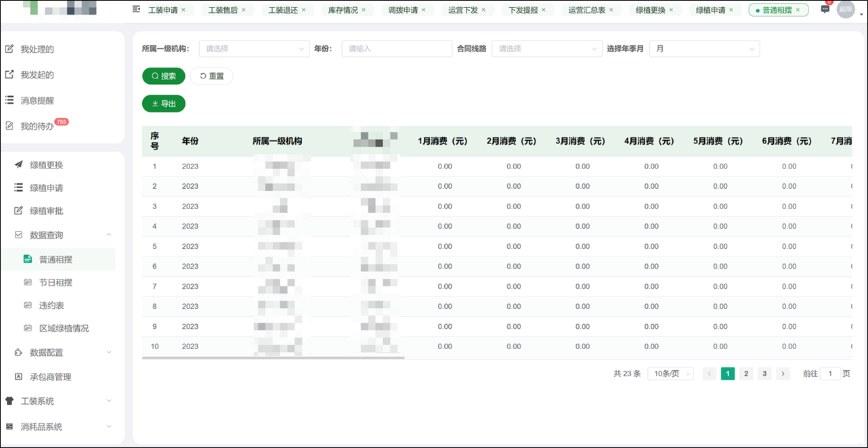Image resolution: width=868 pixels, height=448 pixels.
Task: Expand the 数据配置 menu group
Action: (109, 353)
